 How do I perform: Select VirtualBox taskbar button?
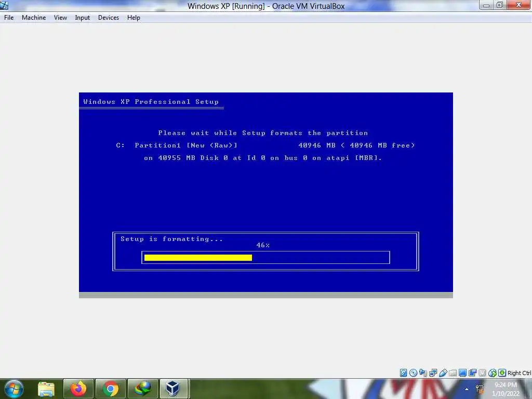(x=173, y=389)
